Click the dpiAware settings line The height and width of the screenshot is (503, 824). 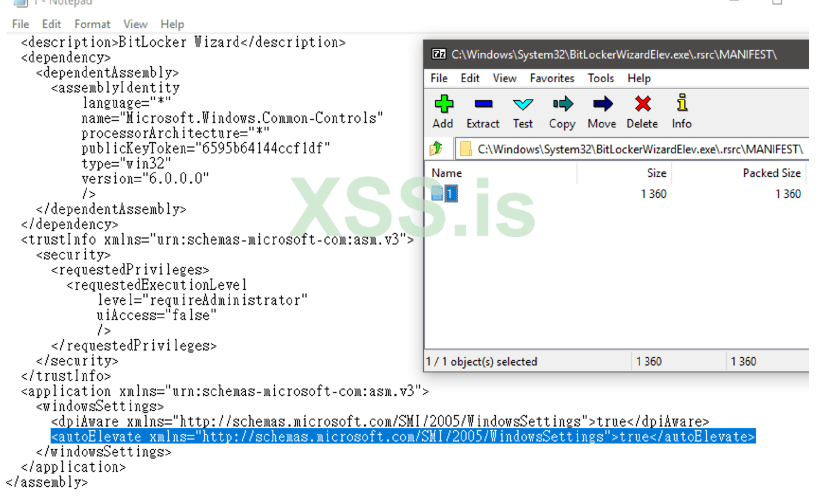(380, 422)
